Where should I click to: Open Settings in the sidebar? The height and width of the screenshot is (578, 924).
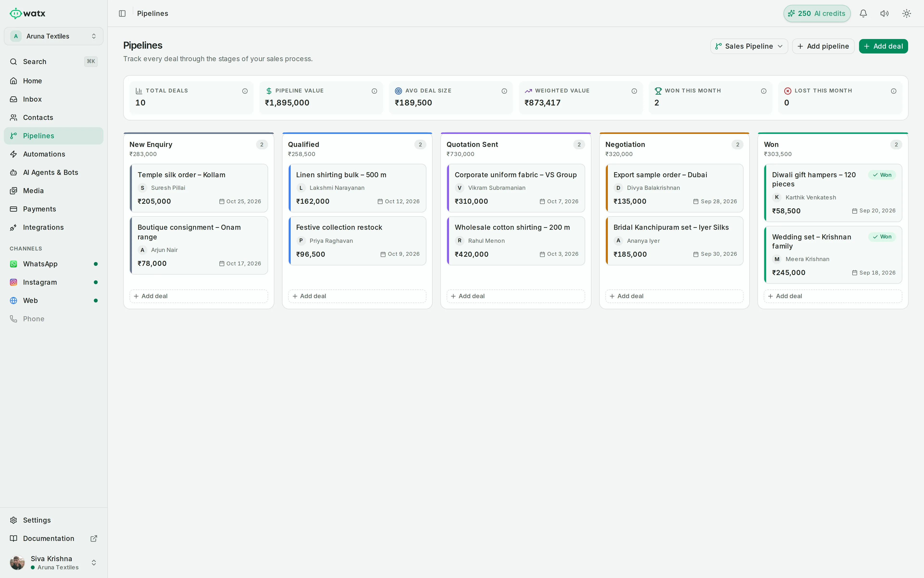[53, 520]
